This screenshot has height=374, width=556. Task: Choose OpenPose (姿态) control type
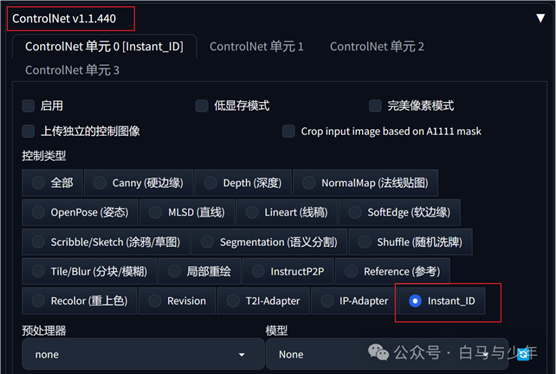pos(80,212)
